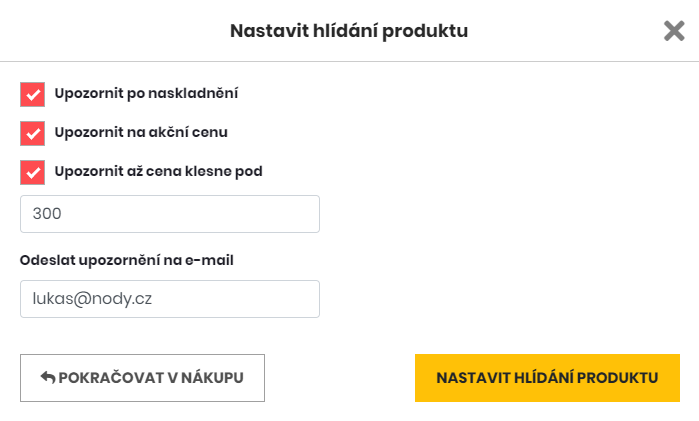Uncheck the Upozornit po naskladnění checkbox
699x421 pixels.
tap(33, 95)
